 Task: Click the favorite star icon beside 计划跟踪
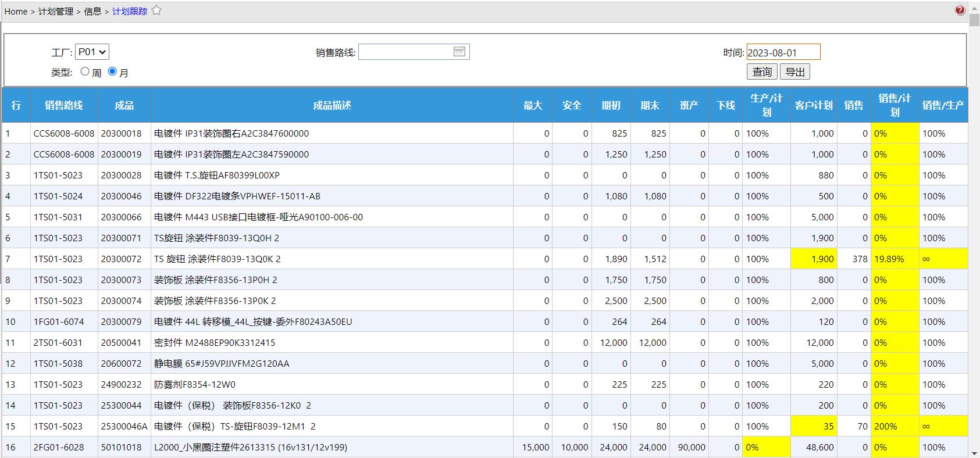pos(156,10)
